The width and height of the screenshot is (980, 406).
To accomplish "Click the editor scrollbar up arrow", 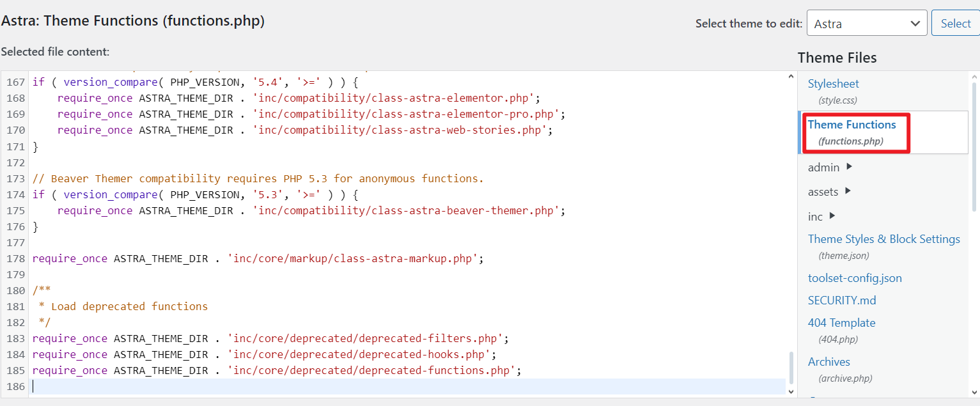I will (790, 75).
